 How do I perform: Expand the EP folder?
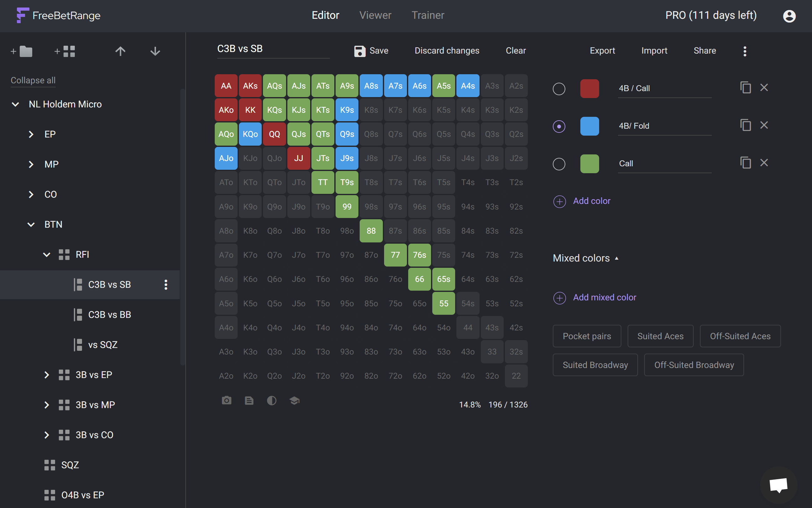pyautogui.click(x=31, y=134)
